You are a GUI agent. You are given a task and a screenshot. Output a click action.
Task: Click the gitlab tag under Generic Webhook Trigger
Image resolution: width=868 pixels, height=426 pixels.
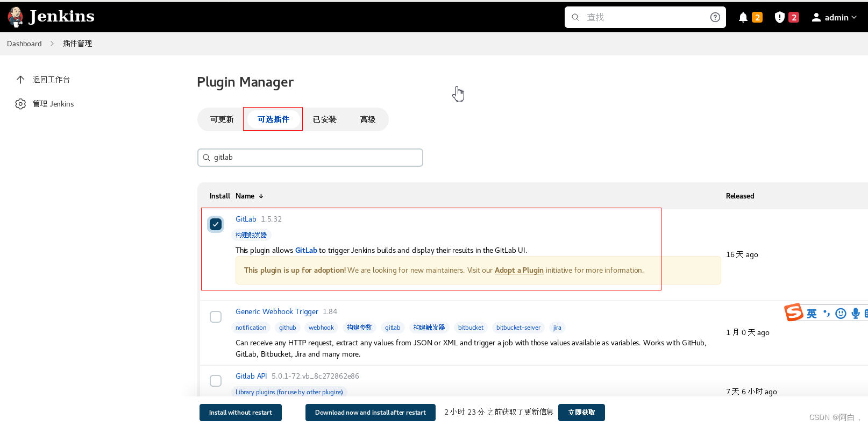pyautogui.click(x=393, y=328)
